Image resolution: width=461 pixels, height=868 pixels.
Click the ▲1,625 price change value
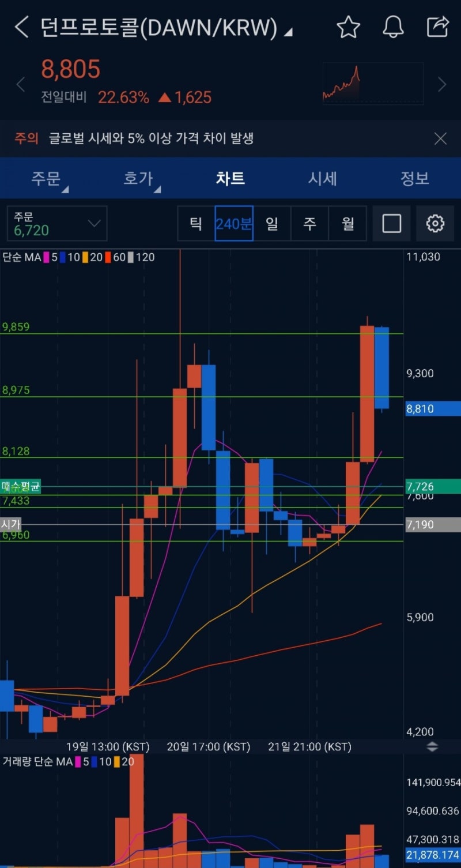pyautogui.click(x=184, y=97)
